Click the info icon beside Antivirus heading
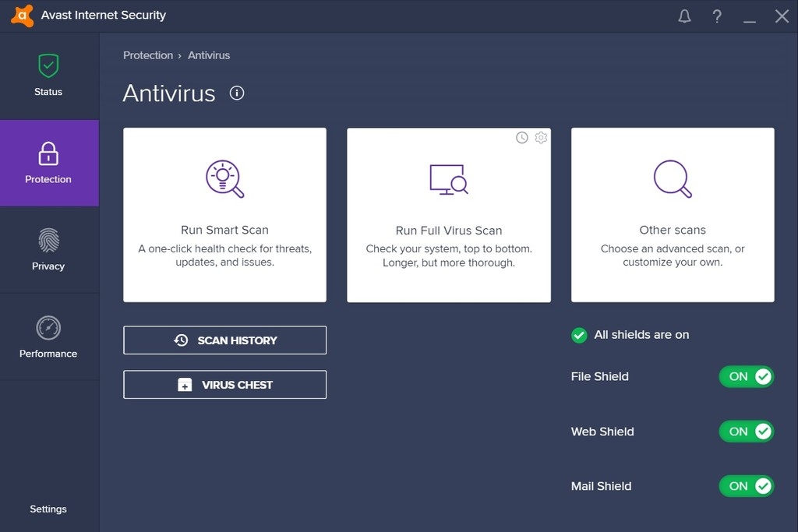The width and height of the screenshot is (798, 532). [x=236, y=93]
